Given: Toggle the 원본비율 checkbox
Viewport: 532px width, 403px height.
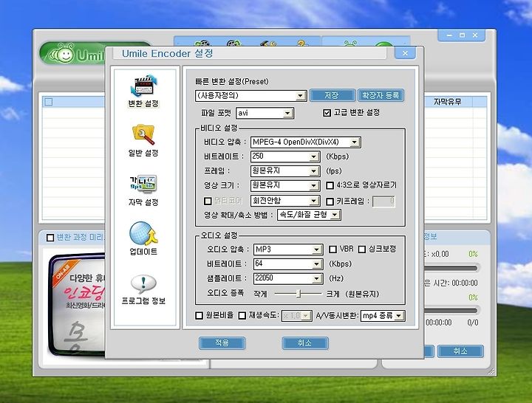Looking at the screenshot, I should tap(199, 316).
